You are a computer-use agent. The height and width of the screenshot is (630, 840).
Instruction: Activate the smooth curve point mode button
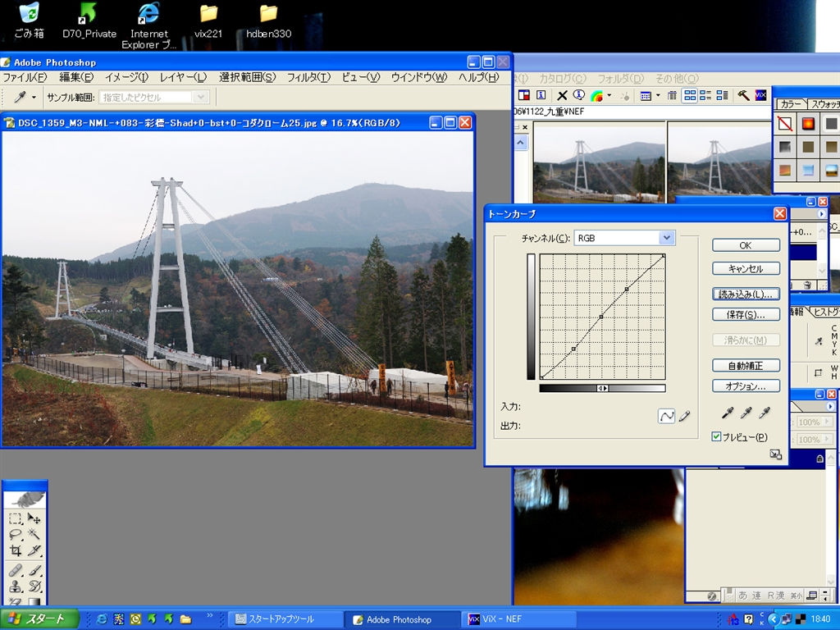666,417
